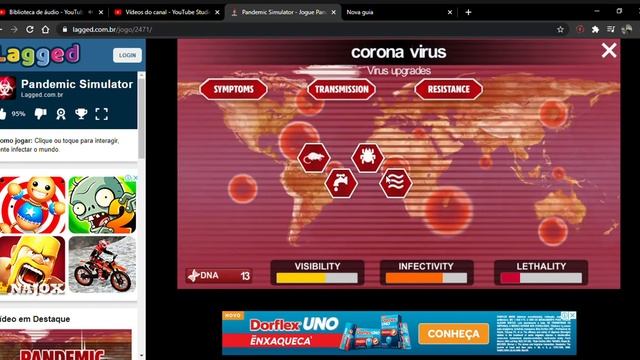
Task: Click the Lagged site logo
Action: [40, 55]
